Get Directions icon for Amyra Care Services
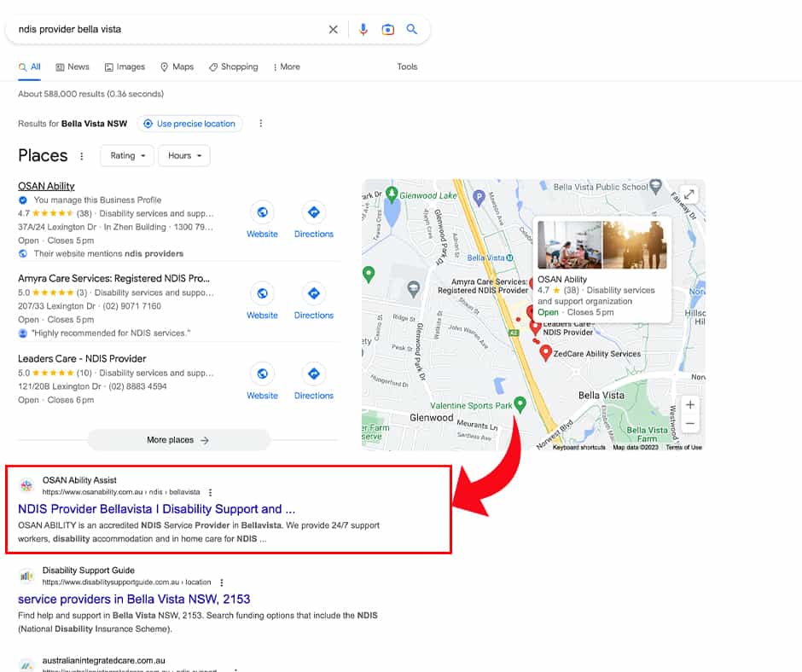Screen dimensions: 802x672 (313, 293)
